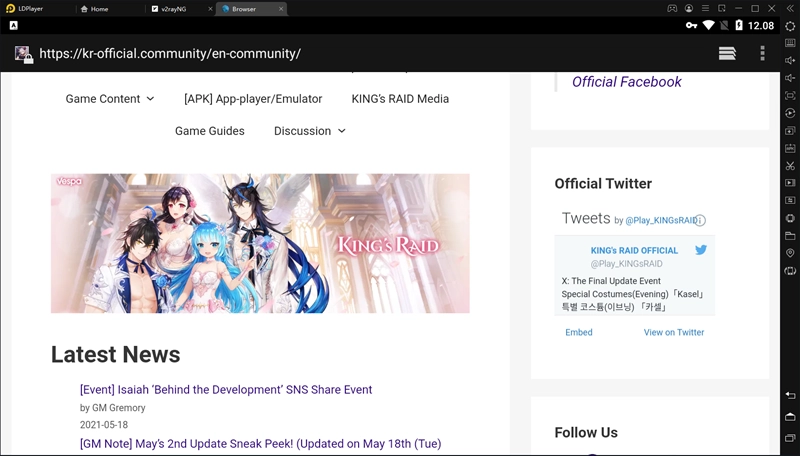Screen dimensions: 800x456
Task: Click the Official Twitter heading
Action: pyautogui.click(x=603, y=184)
